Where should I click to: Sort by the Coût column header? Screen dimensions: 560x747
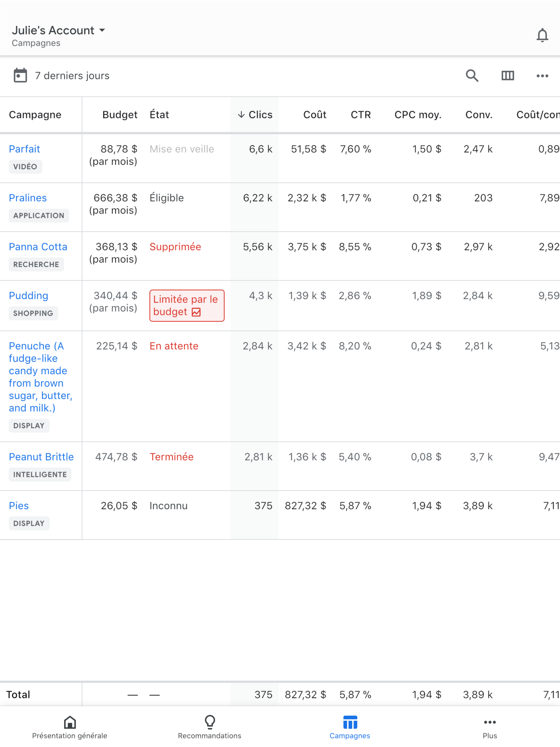tap(314, 115)
